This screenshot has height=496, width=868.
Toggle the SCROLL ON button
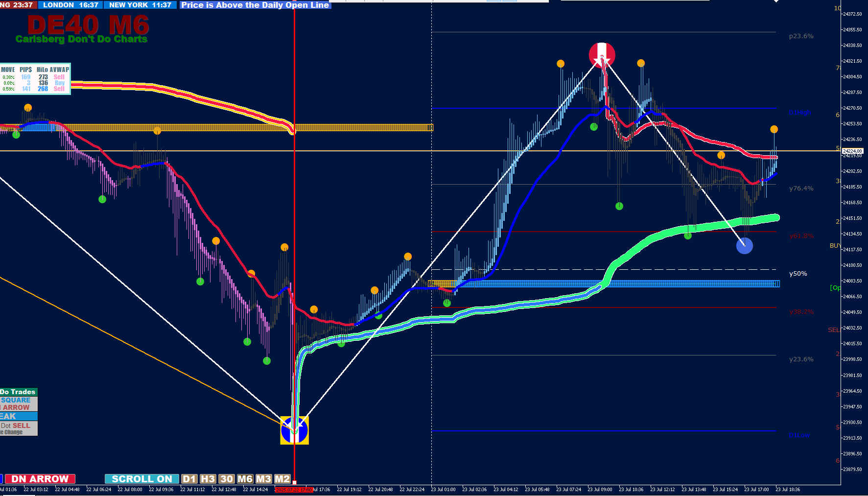tap(142, 479)
